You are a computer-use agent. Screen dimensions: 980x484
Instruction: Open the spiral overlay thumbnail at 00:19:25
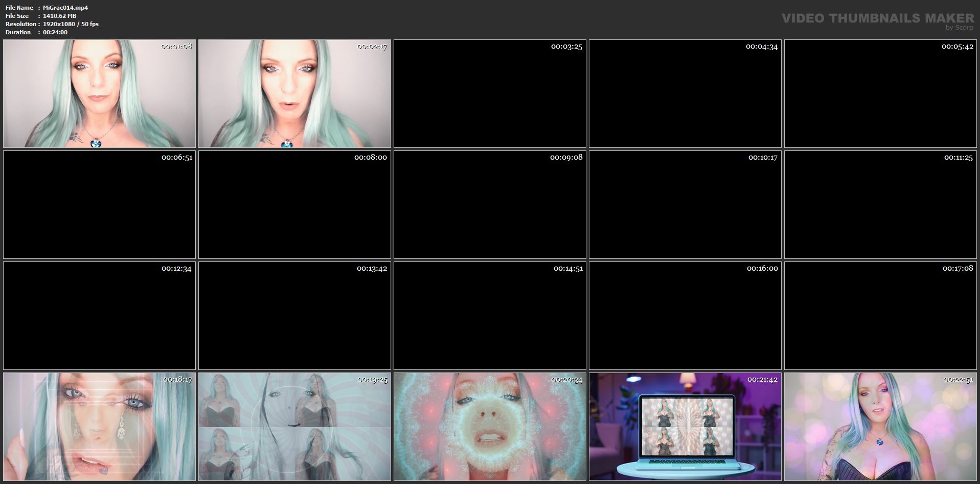[294, 427]
